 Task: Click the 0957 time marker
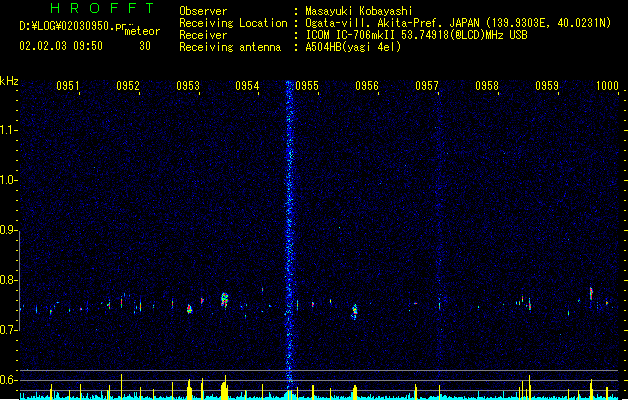(x=427, y=86)
